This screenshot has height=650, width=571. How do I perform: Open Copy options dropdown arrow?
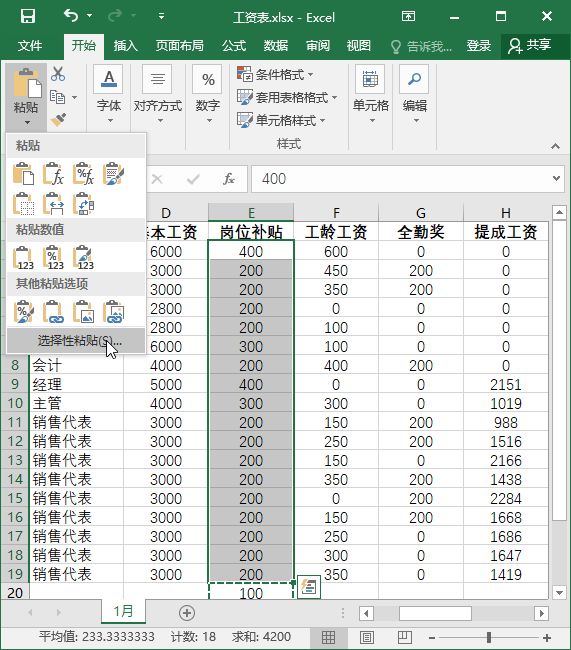pos(75,97)
